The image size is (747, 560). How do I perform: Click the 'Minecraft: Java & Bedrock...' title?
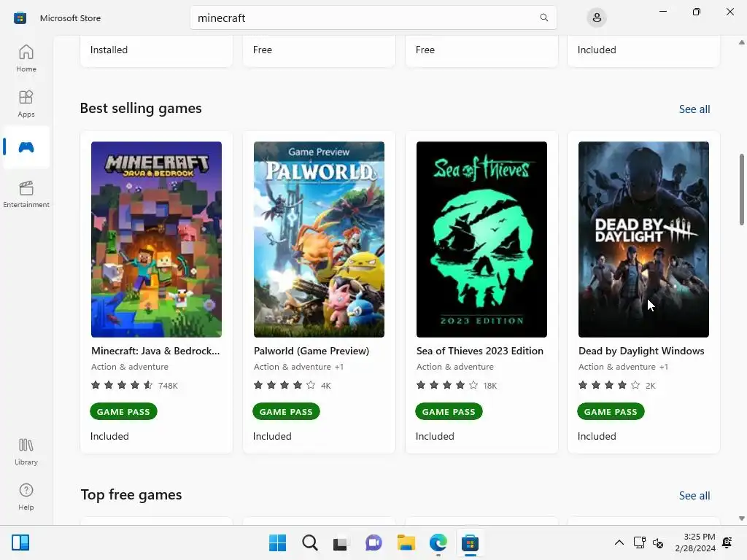155,351
